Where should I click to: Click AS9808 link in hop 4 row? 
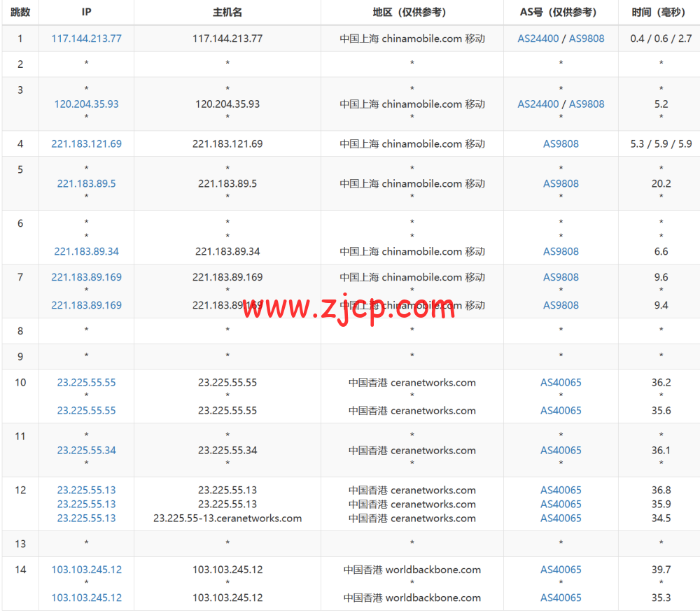561,143
